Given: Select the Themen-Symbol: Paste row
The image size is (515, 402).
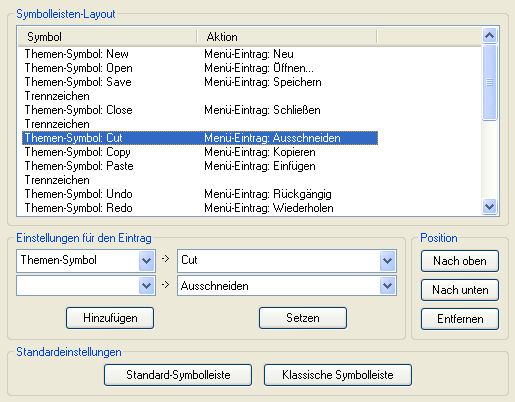Looking at the screenshot, I should pos(200,166).
